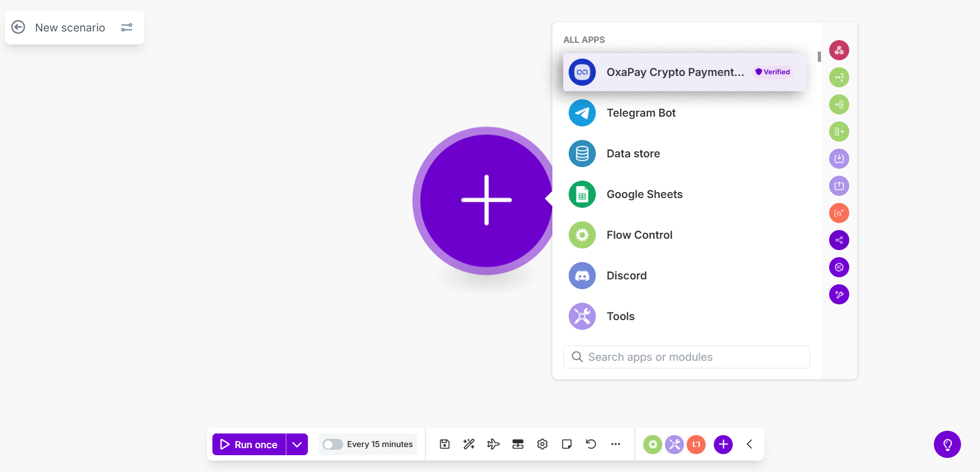Click the Webhooks icon in the side strip

tap(839, 50)
